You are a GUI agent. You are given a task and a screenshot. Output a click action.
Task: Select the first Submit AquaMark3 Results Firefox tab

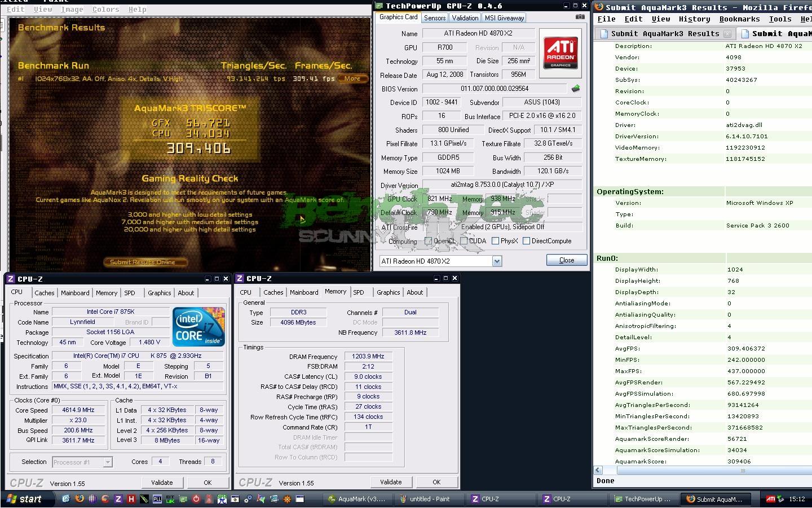click(x=665, y=34)
